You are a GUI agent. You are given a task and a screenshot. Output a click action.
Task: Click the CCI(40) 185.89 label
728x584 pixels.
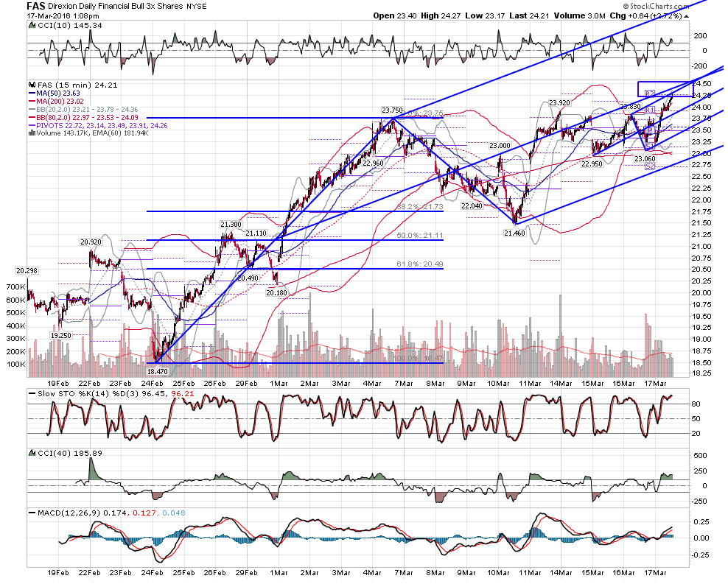pyautogui.click(x=70, y=453)
